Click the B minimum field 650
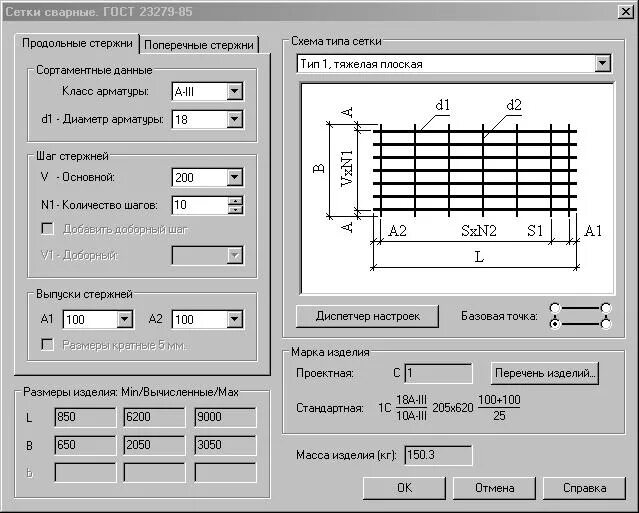The image size is (639, 513). 85,445
